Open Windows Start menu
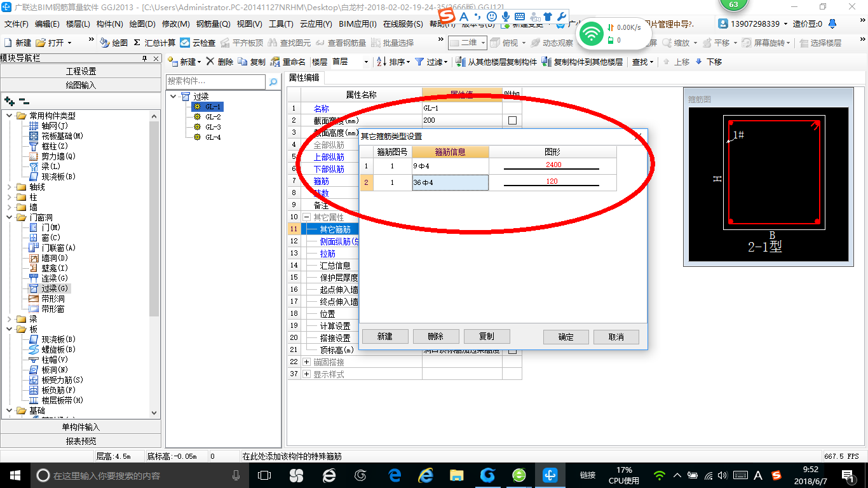The image size is (868, 488). click(14, 475)
